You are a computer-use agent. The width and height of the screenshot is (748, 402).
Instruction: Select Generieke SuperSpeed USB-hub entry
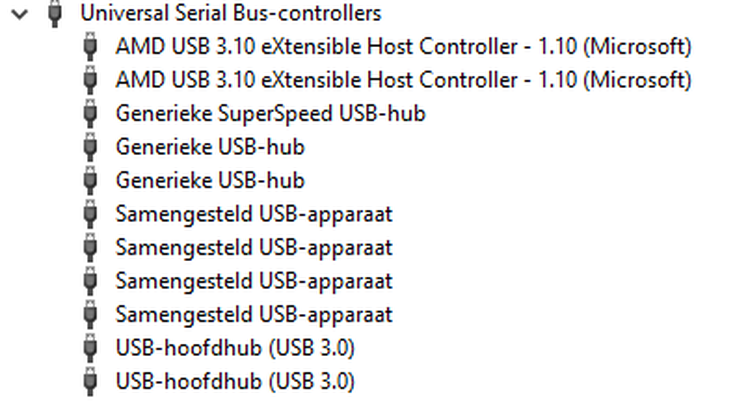coord(270,113)
